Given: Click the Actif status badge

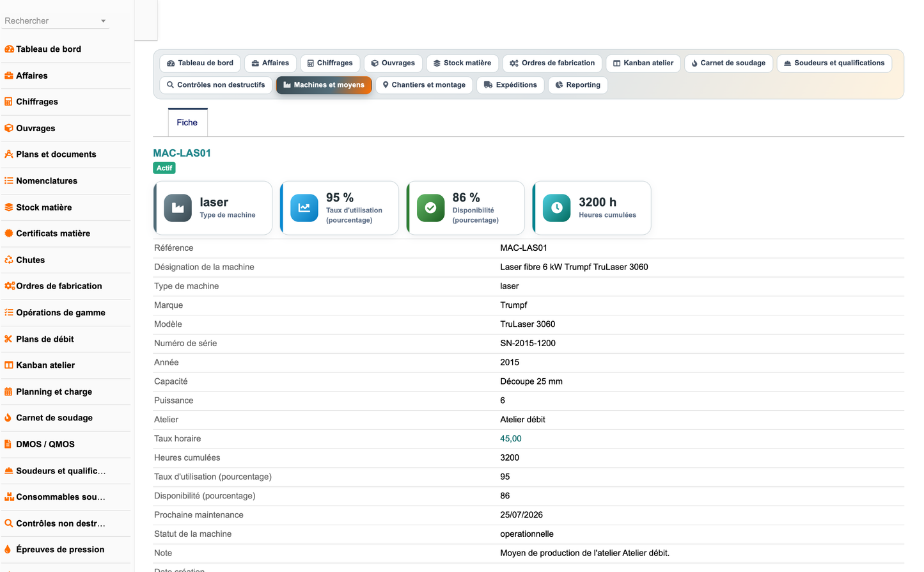Looking at the screenshot, I should (x=164, y=168).
